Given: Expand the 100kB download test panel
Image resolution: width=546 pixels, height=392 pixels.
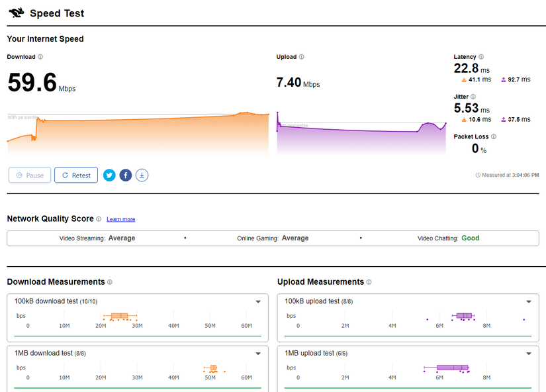Looking at the screenshot, I should [x=259, y=302].
